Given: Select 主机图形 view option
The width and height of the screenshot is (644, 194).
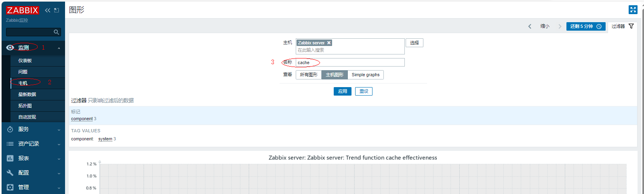Looking at the screenshot, I should (335, 75).
